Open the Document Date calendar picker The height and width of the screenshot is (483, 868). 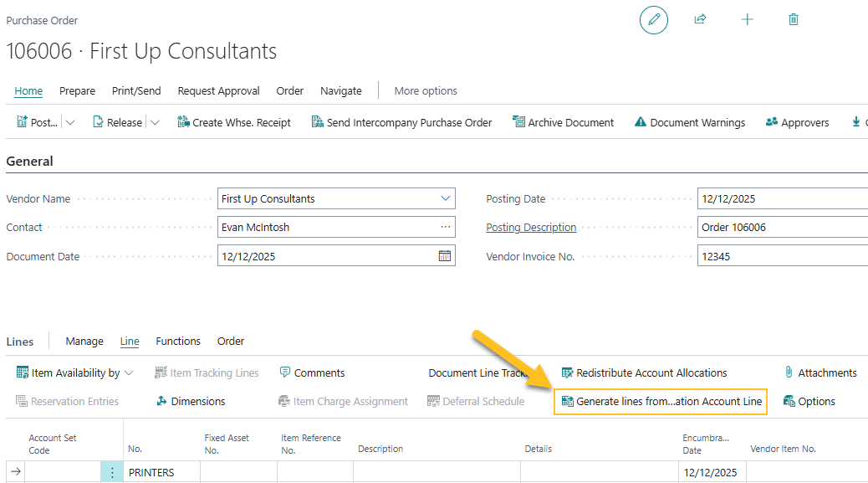pyautogui.click(x=444, y=255)
